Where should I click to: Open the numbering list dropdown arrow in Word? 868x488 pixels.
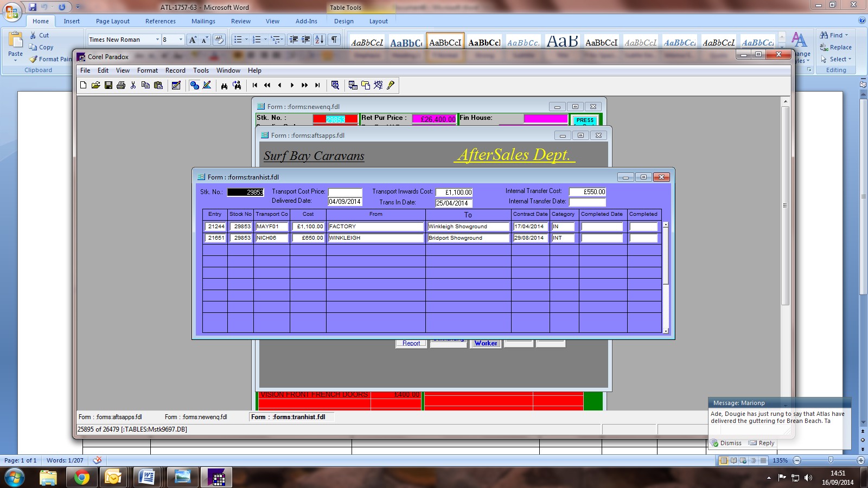[265, 40]
